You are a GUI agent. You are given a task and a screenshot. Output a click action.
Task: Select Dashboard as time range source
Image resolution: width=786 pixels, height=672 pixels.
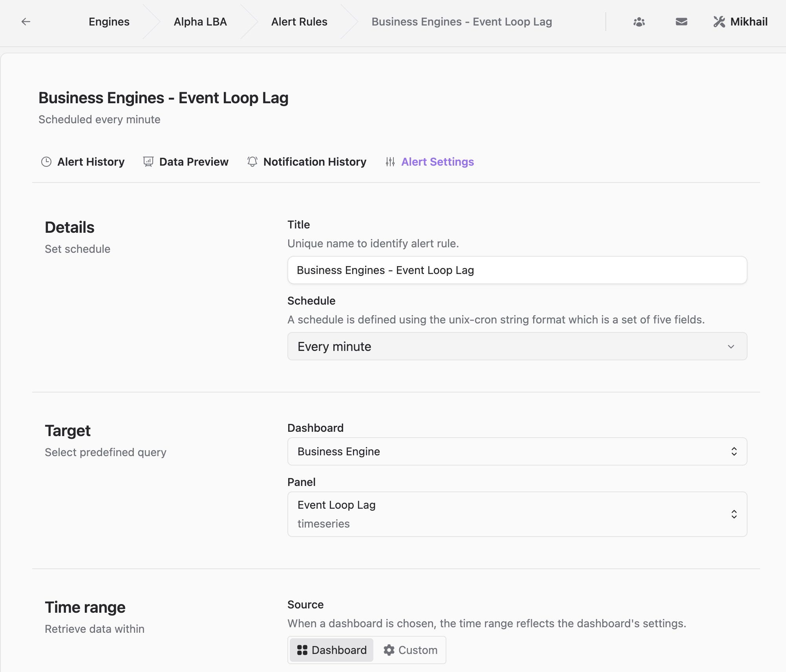[x=332, y=650]
